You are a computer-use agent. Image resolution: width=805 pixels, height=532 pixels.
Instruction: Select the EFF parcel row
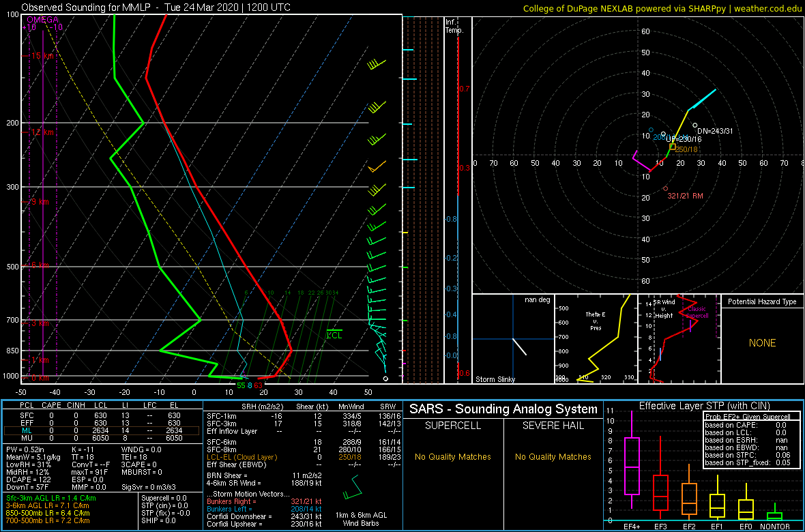coord(103,423)
